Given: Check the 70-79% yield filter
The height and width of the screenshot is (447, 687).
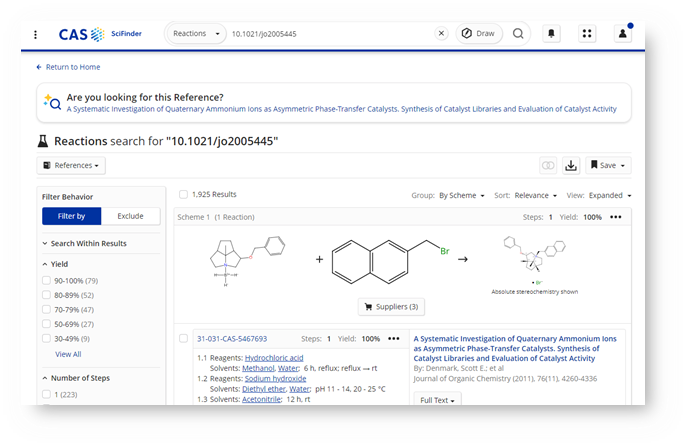Looking at the screenshot, I should pos(46,309).
